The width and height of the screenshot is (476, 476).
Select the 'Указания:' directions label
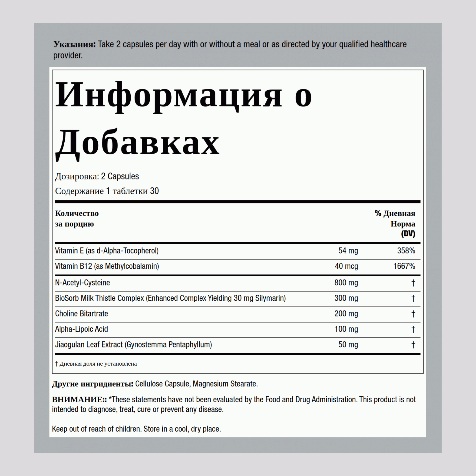[x=74, y=44]
